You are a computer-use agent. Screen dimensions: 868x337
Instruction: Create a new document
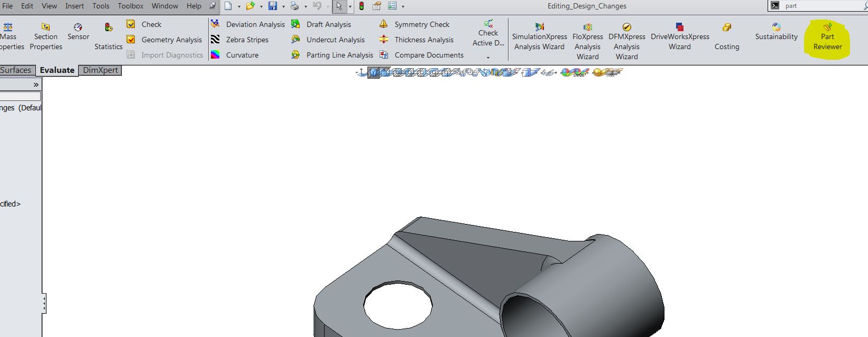228,6
